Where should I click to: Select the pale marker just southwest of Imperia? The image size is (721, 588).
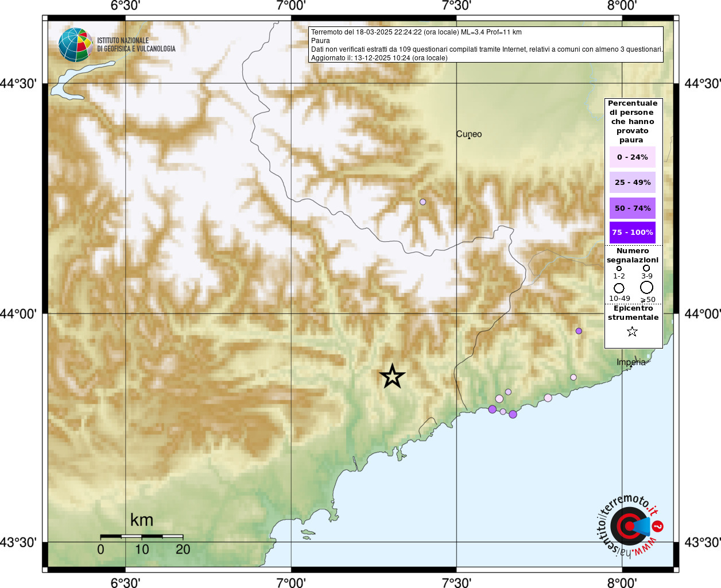pyautogui.click(x=573, y=377)
